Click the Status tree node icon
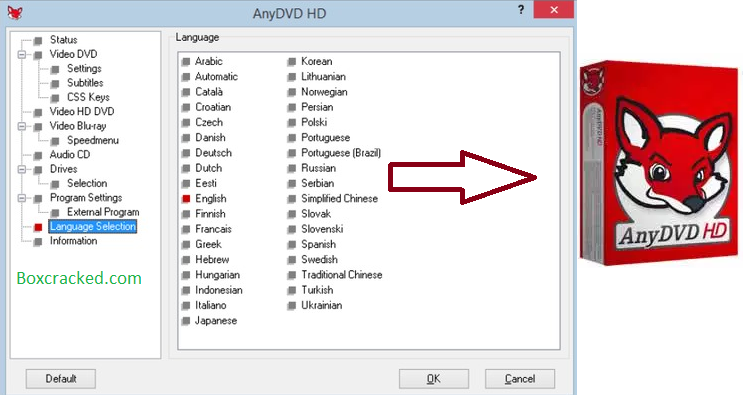This screenshot has width=743, height=395. coord(38,41)
